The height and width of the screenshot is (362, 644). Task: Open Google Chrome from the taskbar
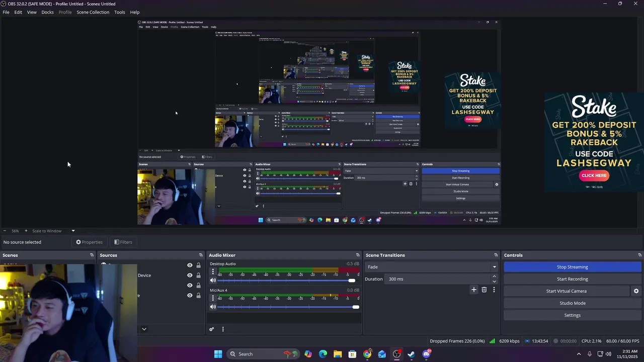pyautogui.click(x=367, y=354)
